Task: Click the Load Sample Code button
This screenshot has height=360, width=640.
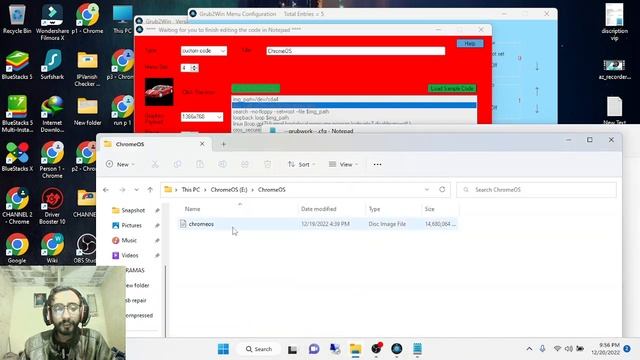Action: point(452,89)
